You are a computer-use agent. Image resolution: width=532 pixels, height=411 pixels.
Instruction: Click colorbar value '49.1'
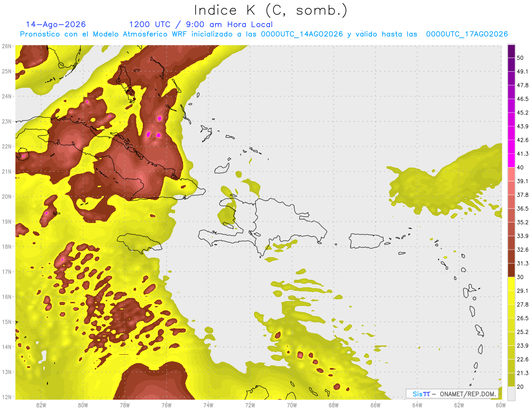tap(522, 71)
